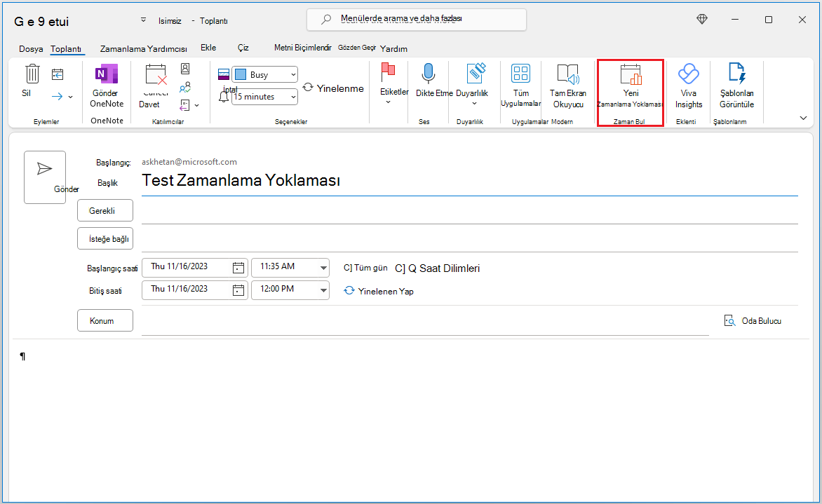Click the reminder bell icon
The image size is (822, 504).
224,97
